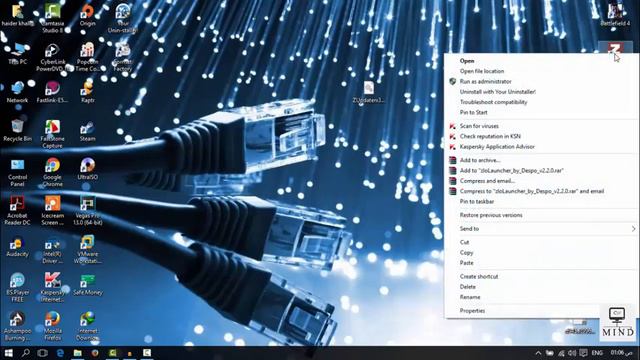The height and width of the screenshot is (360, 640).
Task: Show hidden system tray icons
Action: pos(538,353)
